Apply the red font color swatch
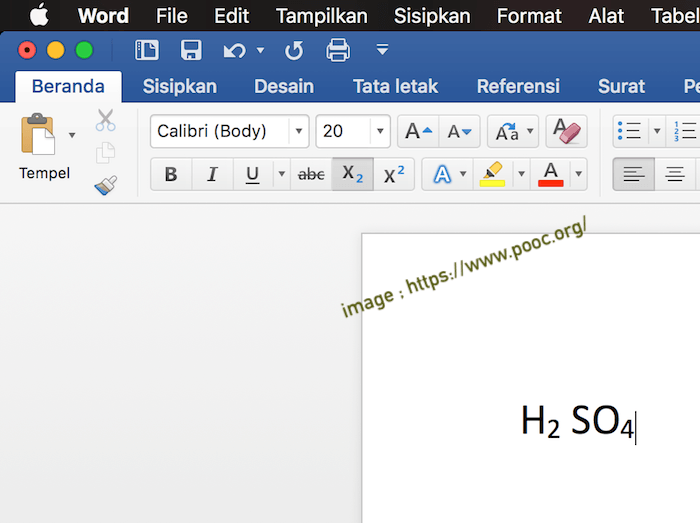The height and width of the screenshot is (523, 700). click(550, 174)
